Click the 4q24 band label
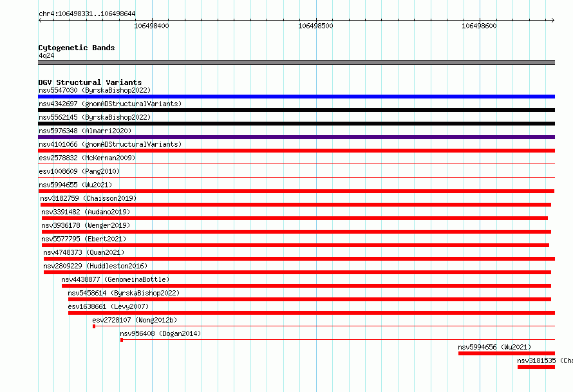Screen dimensions: 573x392 [x=46, y=55]
